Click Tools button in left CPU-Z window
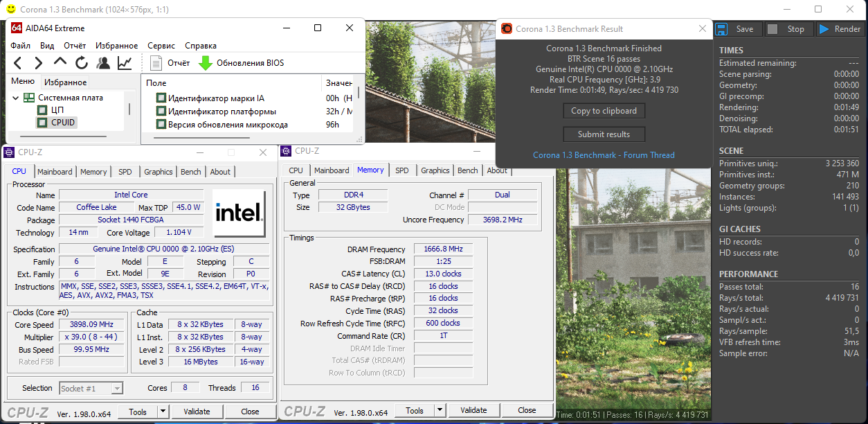868x424 pixels. tap(138, 412)
